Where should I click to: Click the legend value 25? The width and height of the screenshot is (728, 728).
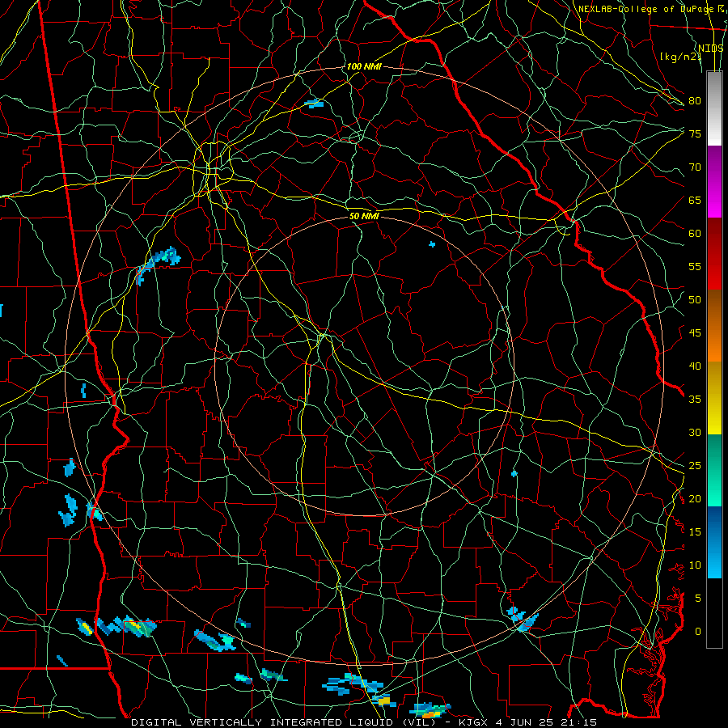click(x=695, y=466)
